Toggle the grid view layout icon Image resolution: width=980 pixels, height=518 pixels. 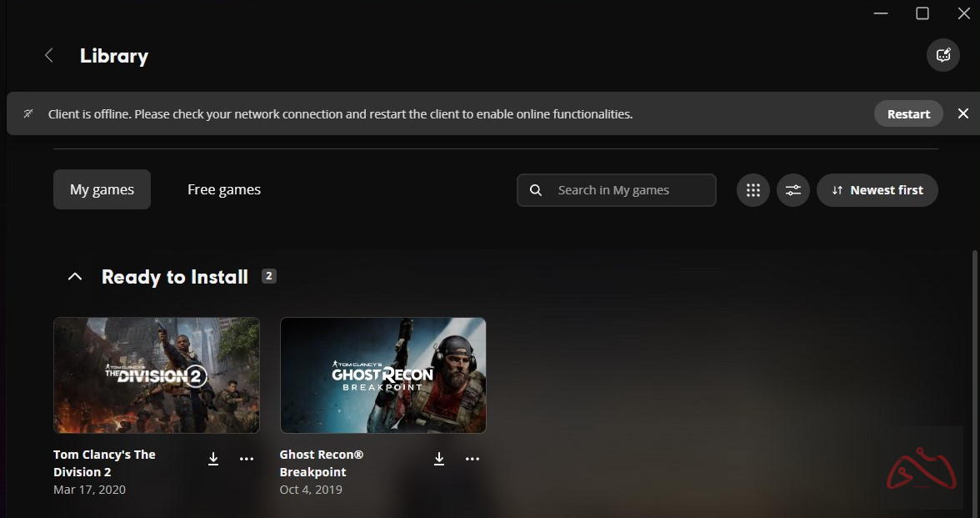[752, 190]
